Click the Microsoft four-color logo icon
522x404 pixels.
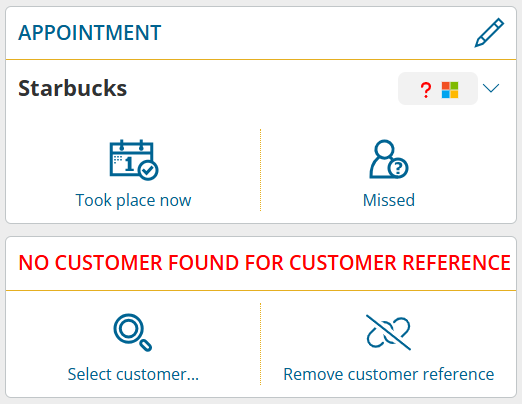[x=450, y=90]
